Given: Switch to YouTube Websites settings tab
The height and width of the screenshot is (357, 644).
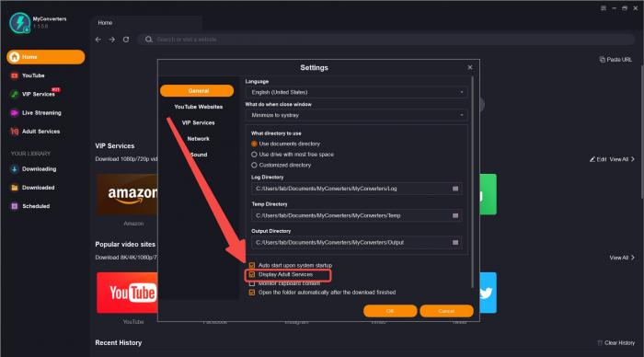Looking at the screenshot, I should coord(199,107).
